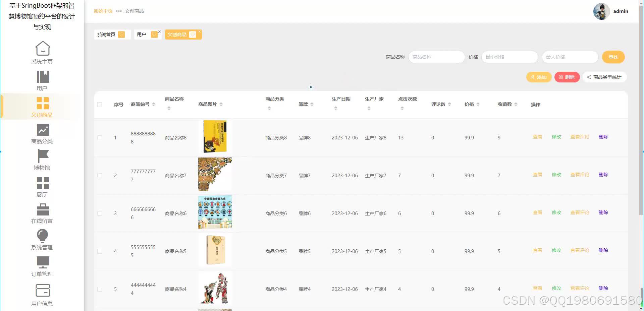This screenshot has width=644, height=311.
Task: Sort by 商品编号 column arrows
Action: 154,104
